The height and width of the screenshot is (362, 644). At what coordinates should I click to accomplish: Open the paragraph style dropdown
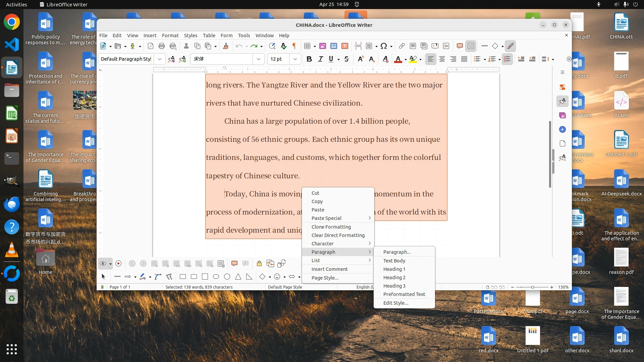pyautogui.click(x=160, y=59)
